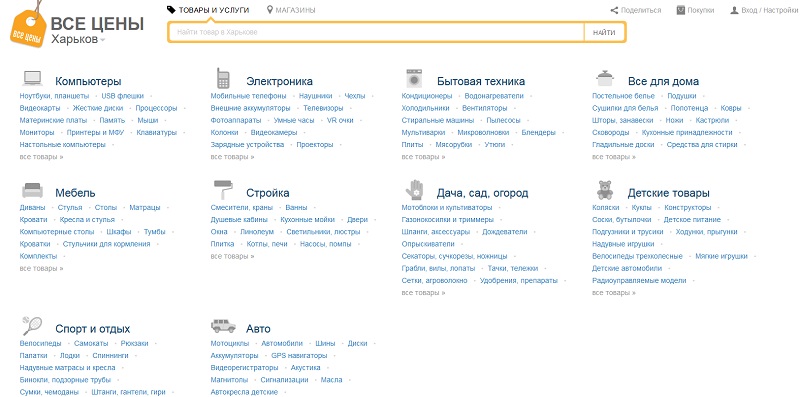Image resolution: width=800 pixels, height=397 pixels.
Task: Open Стиральные машины subcategory link
Action: click(438, 120)
